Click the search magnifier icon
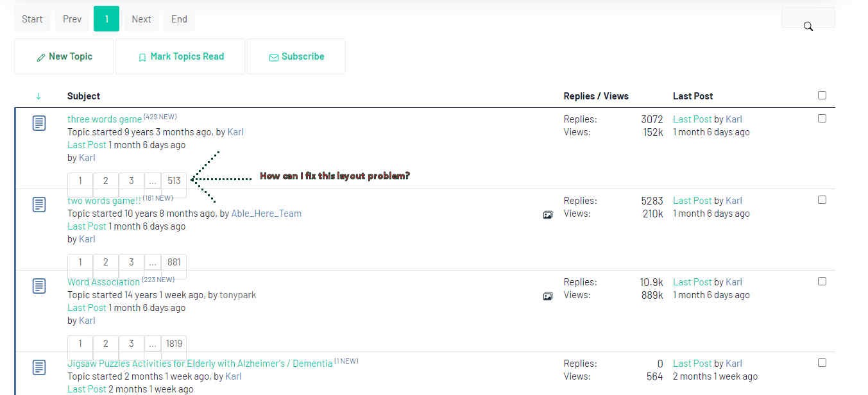This screenshot has height=395, width=868. tap(808, 26)
